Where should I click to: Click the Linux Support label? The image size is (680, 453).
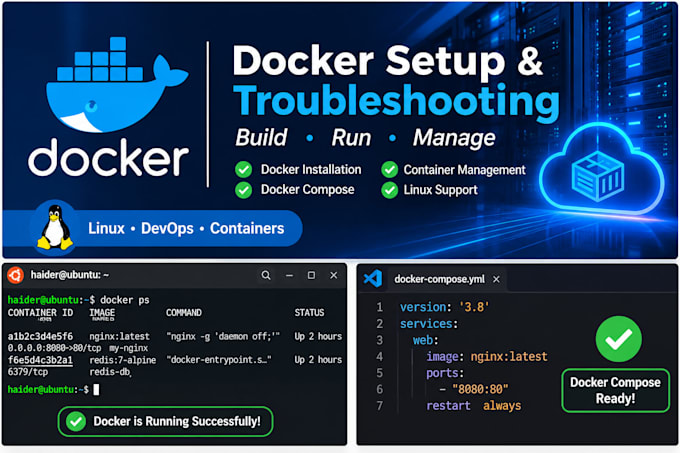pos(441,190)
